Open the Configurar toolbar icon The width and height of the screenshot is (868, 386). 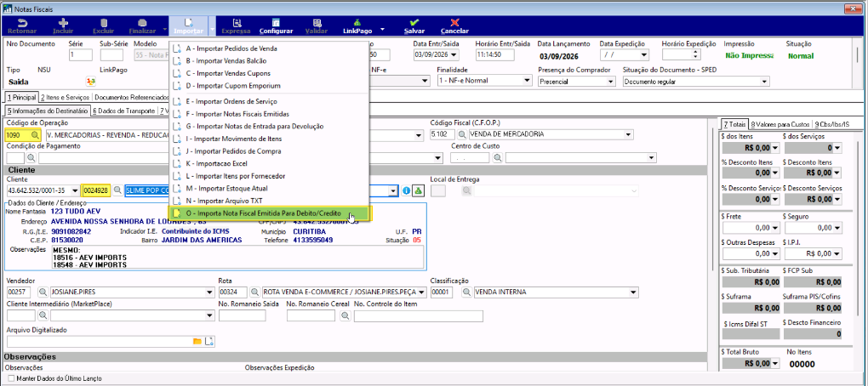click(276, 23)
